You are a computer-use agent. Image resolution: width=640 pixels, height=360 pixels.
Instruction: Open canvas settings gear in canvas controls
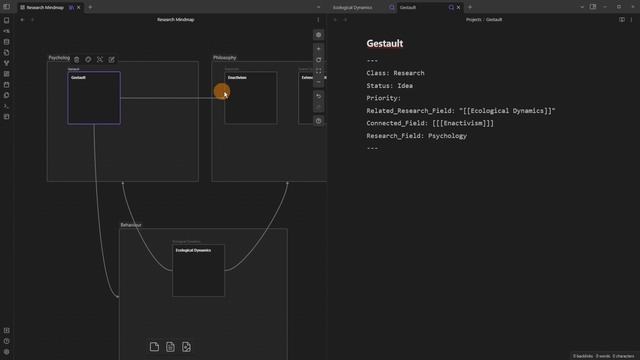319,35
